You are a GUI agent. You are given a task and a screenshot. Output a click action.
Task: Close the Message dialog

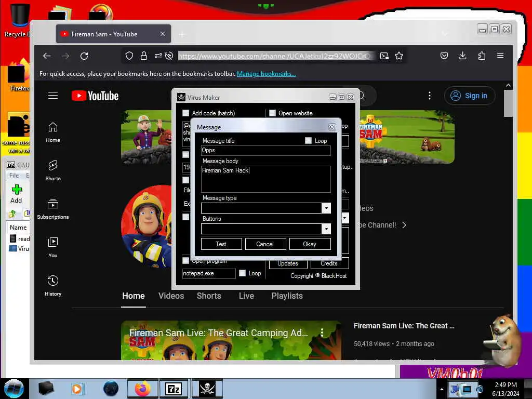[x=332, y=127]
